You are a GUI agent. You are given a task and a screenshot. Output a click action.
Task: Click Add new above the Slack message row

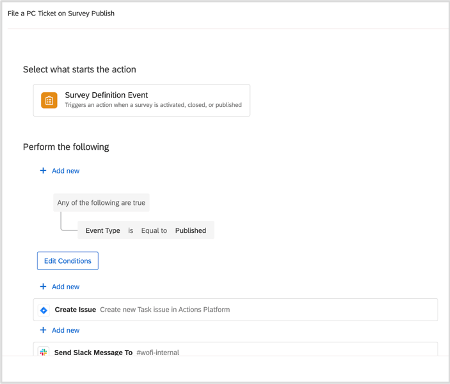pos(66,331)
